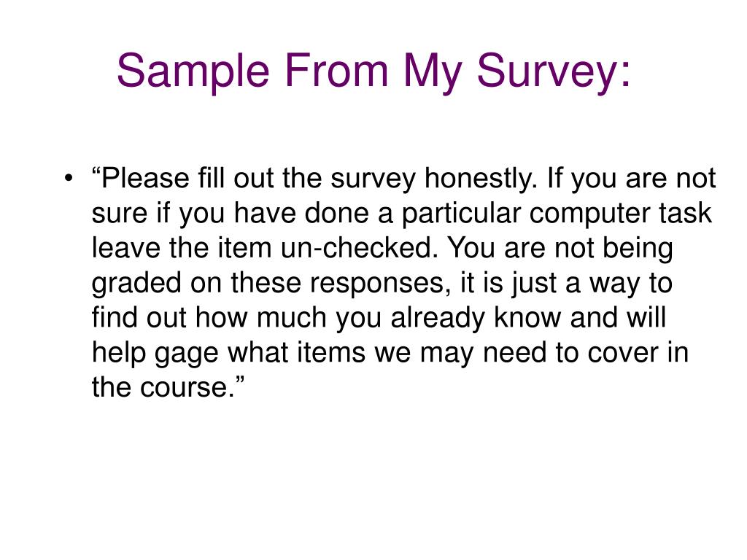The image size is (747, 560).
Task: Click the bullet point marker
Action: click(x=69, y=179)
